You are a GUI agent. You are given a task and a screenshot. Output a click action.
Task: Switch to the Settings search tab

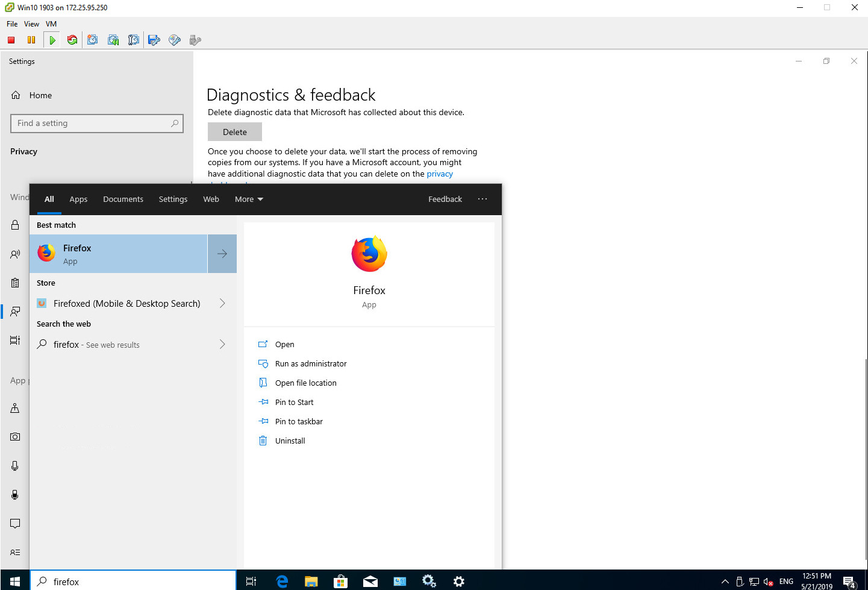[173, 199]
